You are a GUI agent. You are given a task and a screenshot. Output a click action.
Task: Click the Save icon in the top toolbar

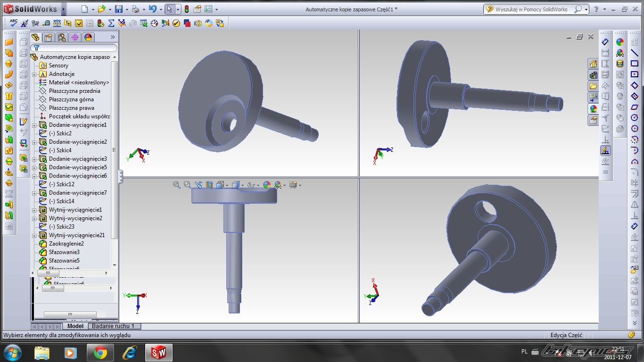[119, 9]
